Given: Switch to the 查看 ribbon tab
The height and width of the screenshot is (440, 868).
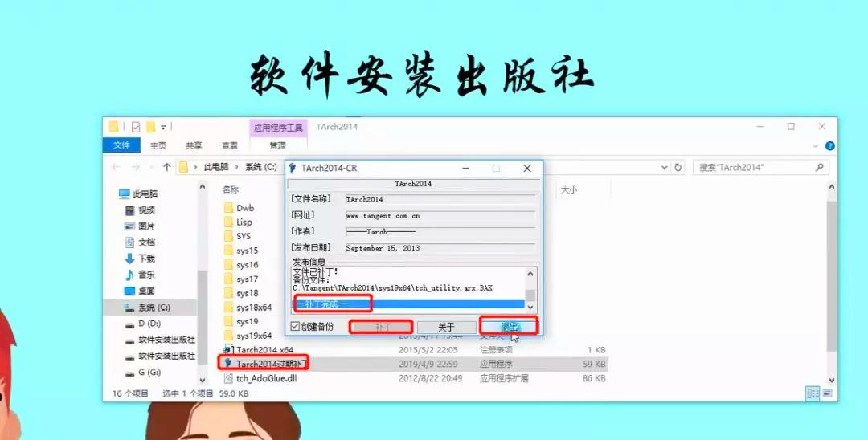Looking at the screenshot, I should pyautogui.click(x=230, y=145).
